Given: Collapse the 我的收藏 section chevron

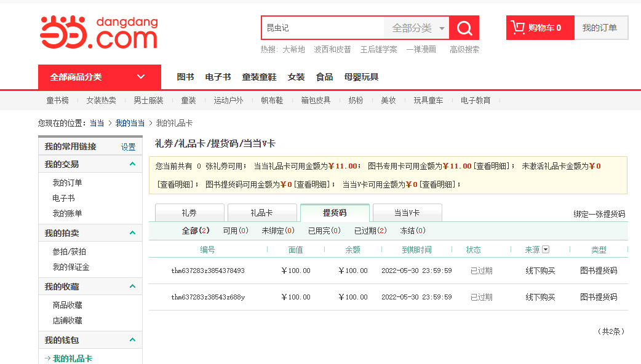Looking at the screenshot, I should [x=132, y=286].
